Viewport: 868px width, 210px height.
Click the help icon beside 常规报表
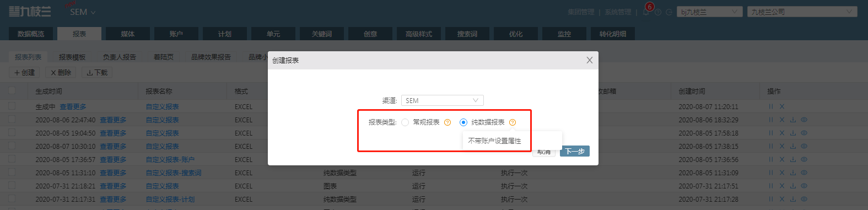[448, 122]
